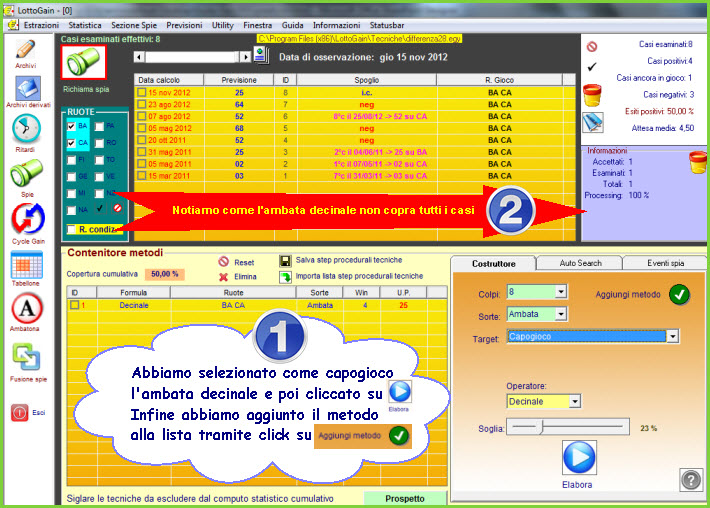Screen dimensions: 710x508
Task: Check the PA wheel checkbox
Action: tap(99, 126)
